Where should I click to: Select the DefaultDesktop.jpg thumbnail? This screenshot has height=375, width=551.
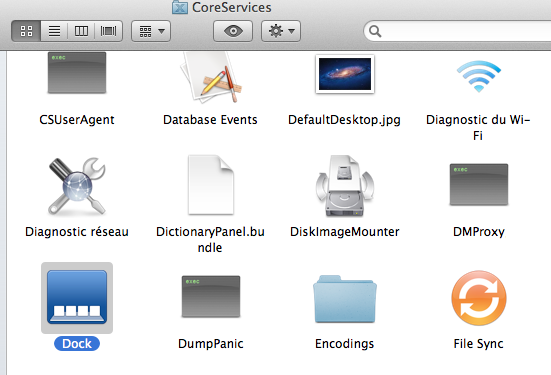coord(345,74)
